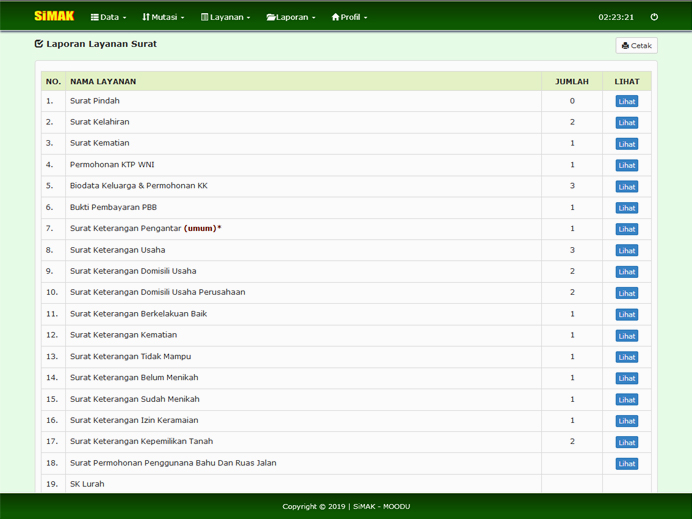The width and height of the screenshot is (692, 519).
Task: Open the Laporan menu
Action: tap(294, 17)
